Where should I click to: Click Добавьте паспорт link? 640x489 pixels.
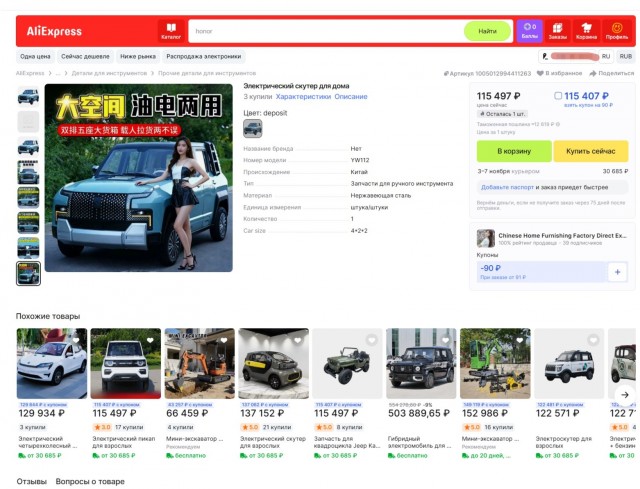[507, 187]
